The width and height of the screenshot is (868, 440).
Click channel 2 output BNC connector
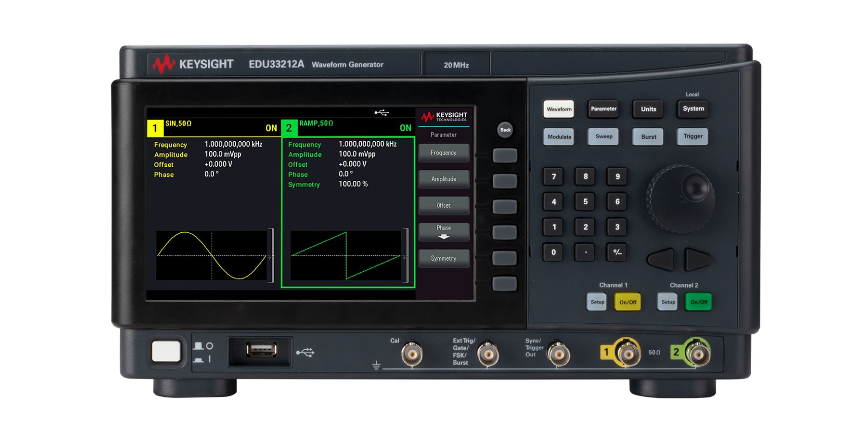697,353
